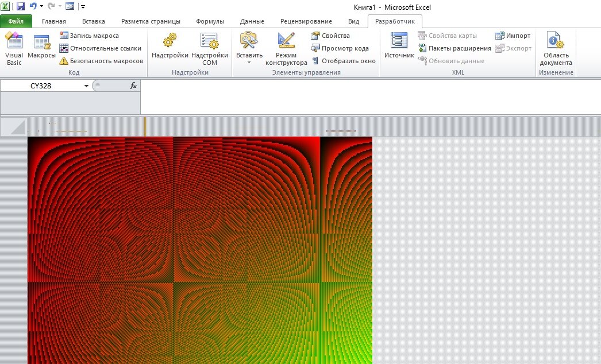Open control Свойства panel
Viewport: 601px width, 364px height.
(330, 36)
